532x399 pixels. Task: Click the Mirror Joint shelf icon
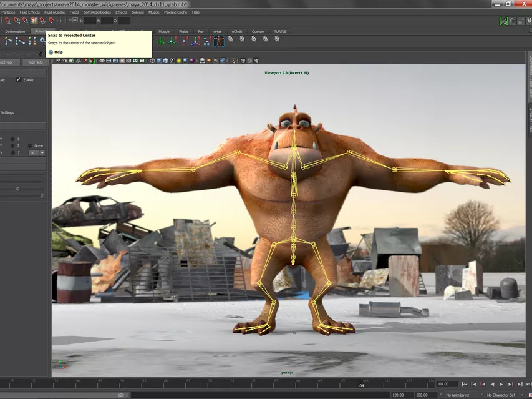tap(32, 41)
